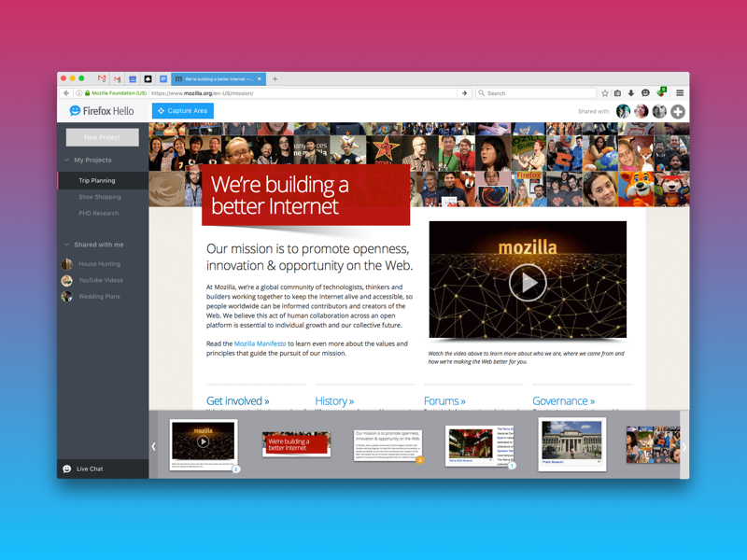Select the Reina Sofia Museum capture thumbnail
The image size is (747, 560).
[479, 446]
